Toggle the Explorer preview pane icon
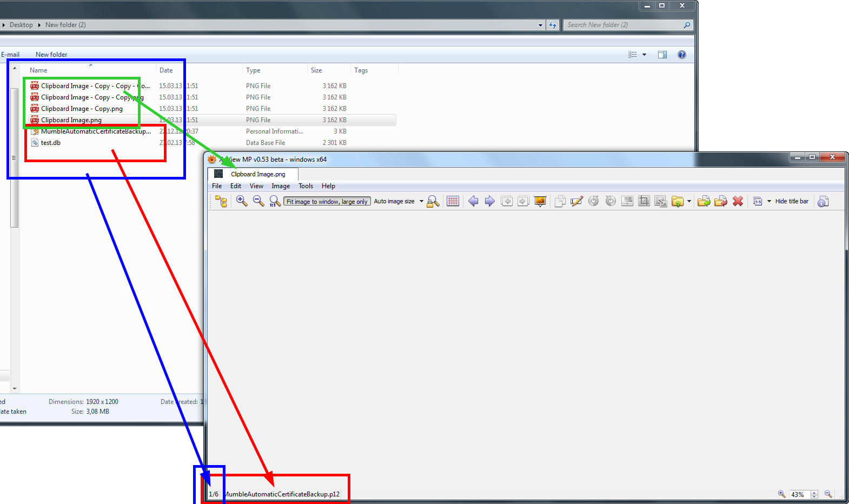The height and width of the screenshot is (504, 849). coord(662,55)
